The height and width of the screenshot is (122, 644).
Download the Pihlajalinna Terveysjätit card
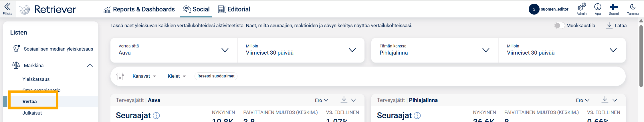(x=605, y=100)
